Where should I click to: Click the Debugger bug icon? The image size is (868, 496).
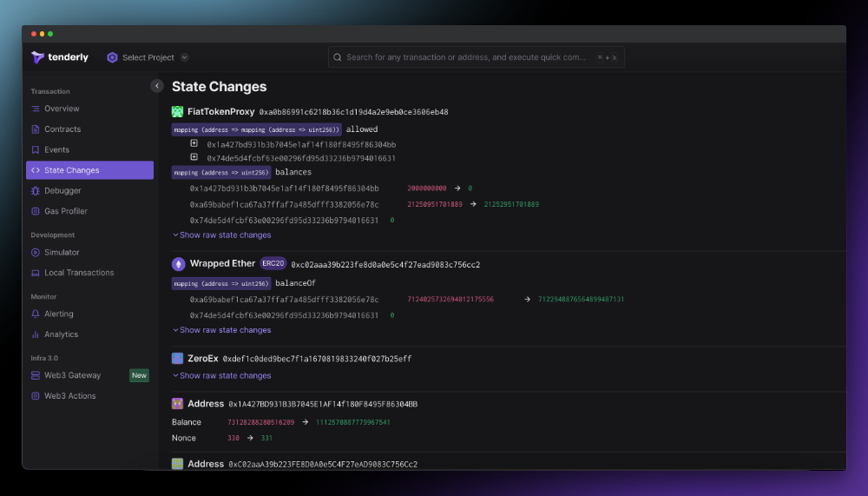36,191
